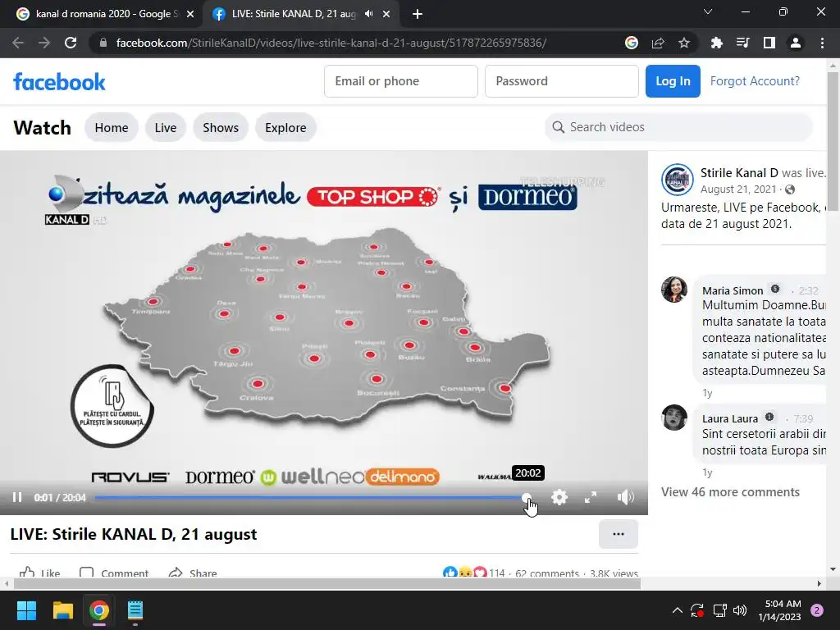Screen dimensions: 840x630
Task: Click the Search videos field
Action: click(x=678, y=127)
